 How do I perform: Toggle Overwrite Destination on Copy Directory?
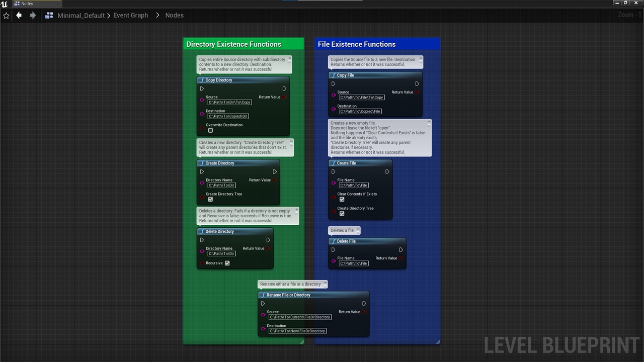click(210, 130)
